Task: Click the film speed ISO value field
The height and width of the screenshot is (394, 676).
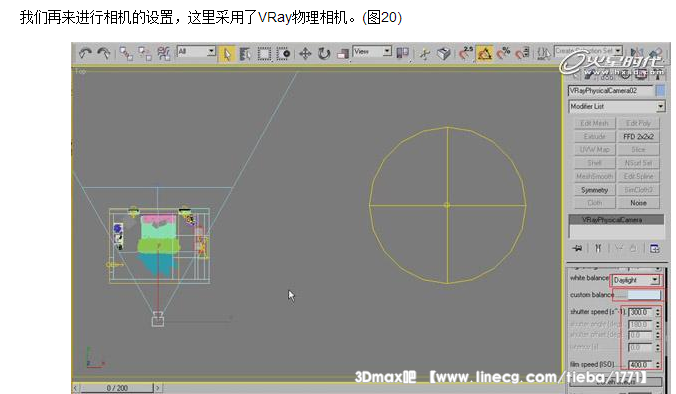Action: tap(641, 365)
